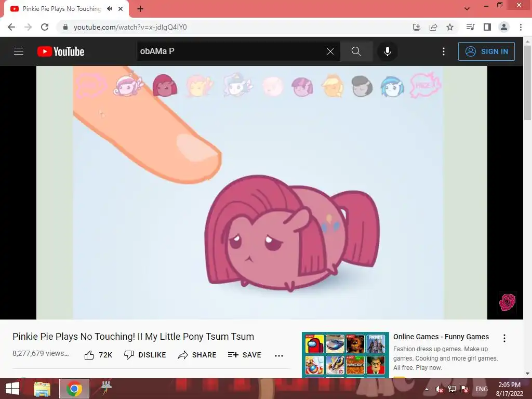Screen dimensions: 532x399
Task: Close the Pinkie Pie YouTube tab
Action: pos(121,9)
